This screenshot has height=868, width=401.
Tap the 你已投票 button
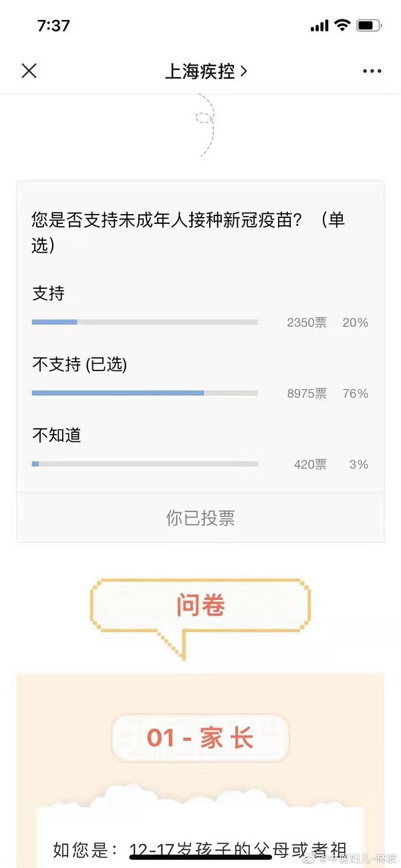(x=200, y=518)
